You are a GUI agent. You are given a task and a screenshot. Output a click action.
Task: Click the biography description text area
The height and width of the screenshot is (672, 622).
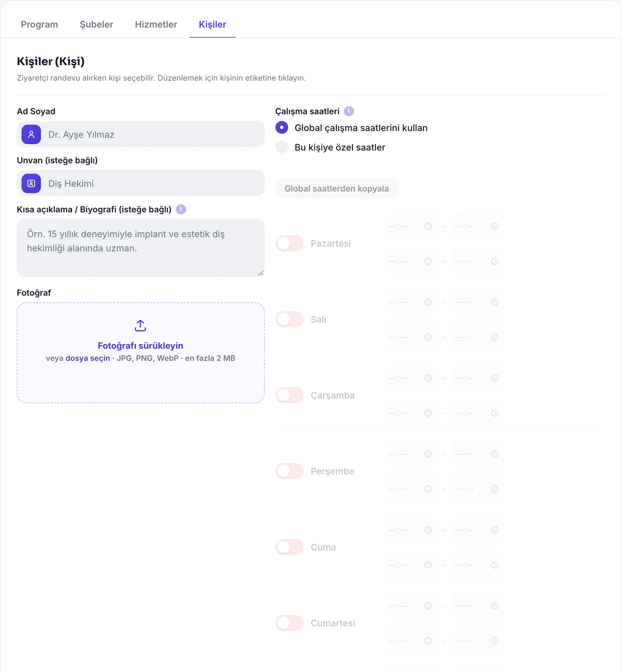pyautogui.click(x=141, y=248)
